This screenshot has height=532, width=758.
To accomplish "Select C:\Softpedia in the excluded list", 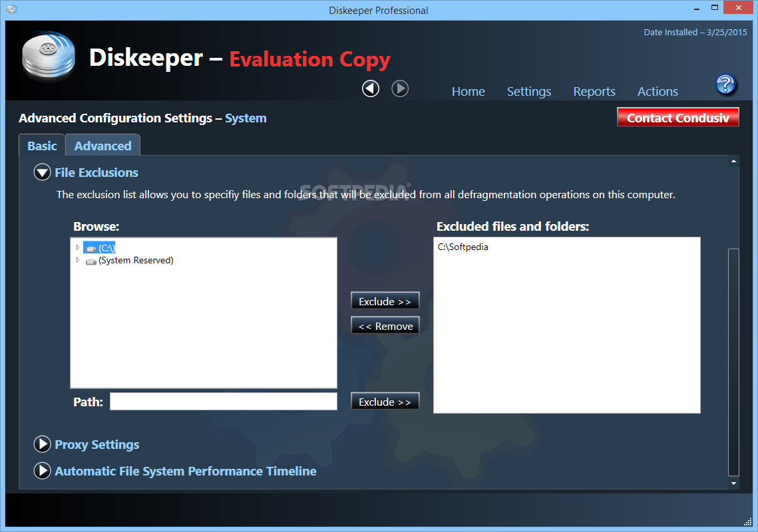I will (463, 247).
